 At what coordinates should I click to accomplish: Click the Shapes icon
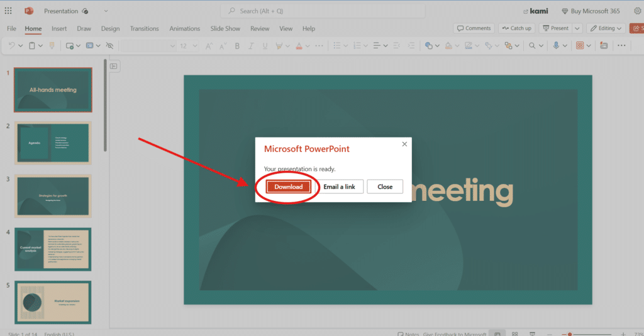pyautogui.click(x=429, y=46)
